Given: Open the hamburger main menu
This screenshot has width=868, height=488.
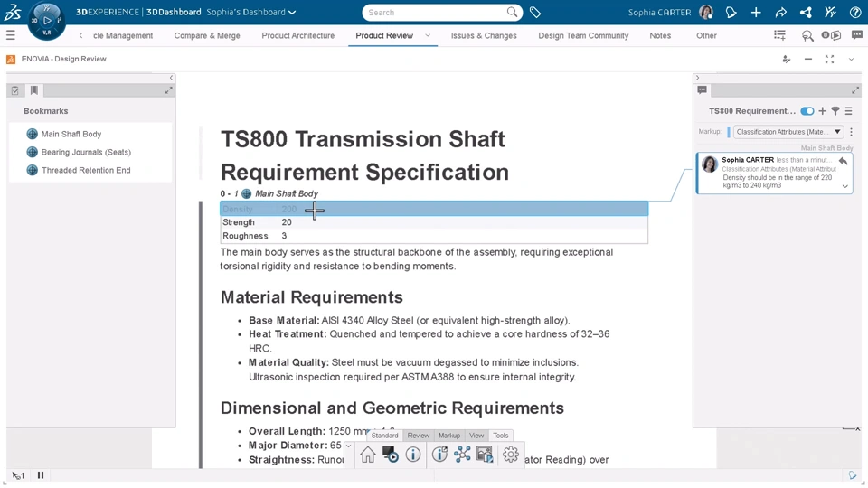Looking at the screenshot, I should 11,35.
